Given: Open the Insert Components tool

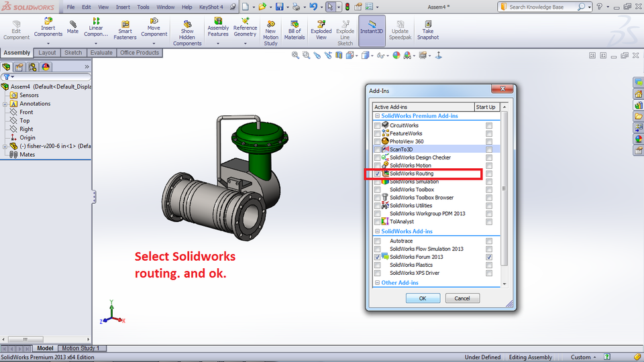Looking at the screenshot, I should [48, 27].
